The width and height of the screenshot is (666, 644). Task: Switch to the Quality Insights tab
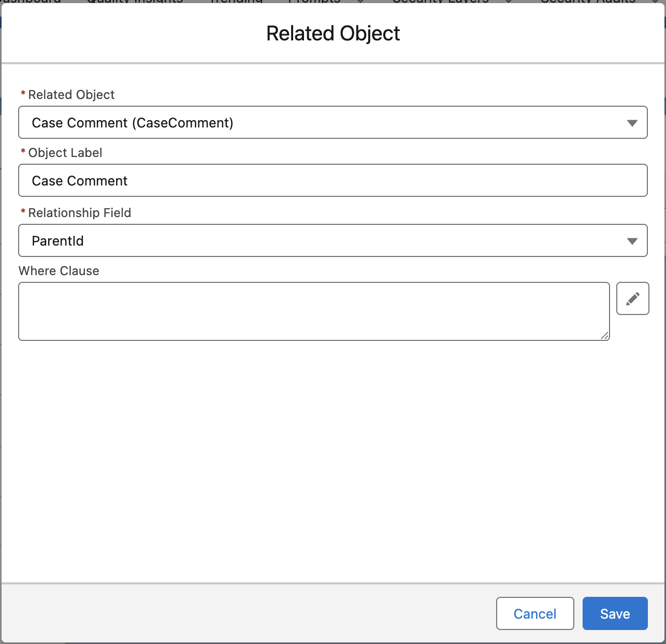point(135,2)
